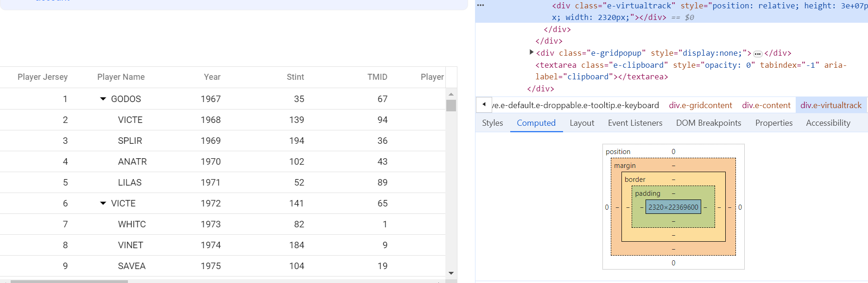Select the e-virtualtrack div element line
The image size is (868, 283).
pos(672,12)
